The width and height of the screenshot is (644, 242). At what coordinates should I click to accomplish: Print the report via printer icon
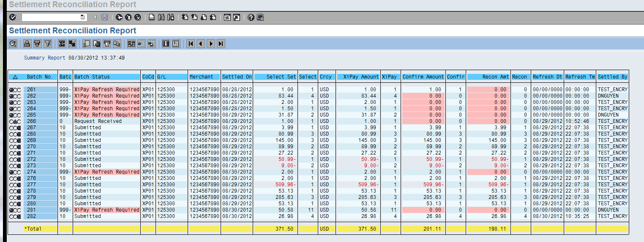pos(152,17)
